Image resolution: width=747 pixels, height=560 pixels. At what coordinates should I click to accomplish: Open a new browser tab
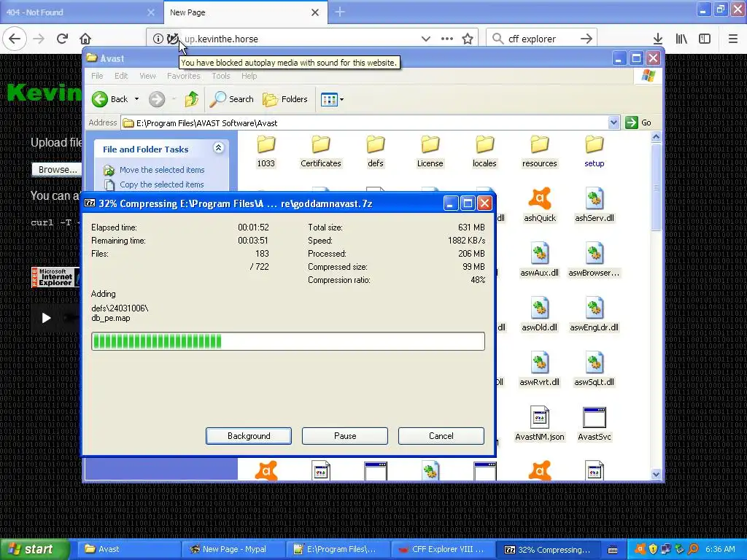[340, 12]
